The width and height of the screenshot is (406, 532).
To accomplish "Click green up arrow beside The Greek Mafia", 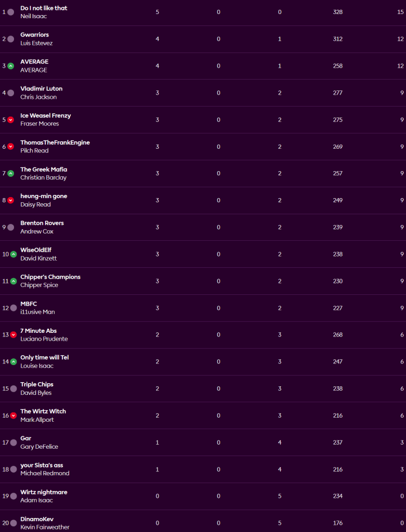I will (x=10, y=174).
